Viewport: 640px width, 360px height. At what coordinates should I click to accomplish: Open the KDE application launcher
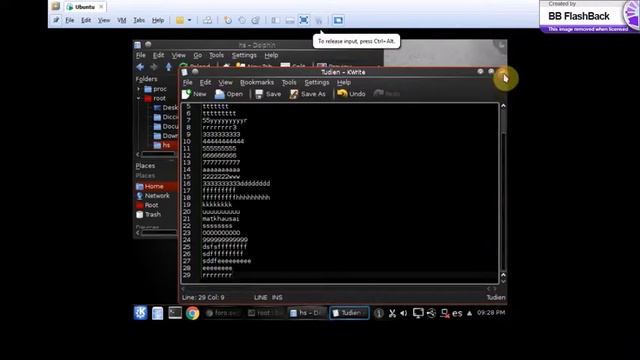coord(140,313)
